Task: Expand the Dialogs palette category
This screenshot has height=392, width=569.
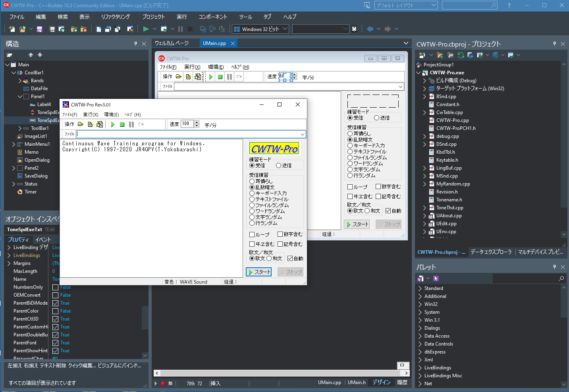Action: point(420,328)
